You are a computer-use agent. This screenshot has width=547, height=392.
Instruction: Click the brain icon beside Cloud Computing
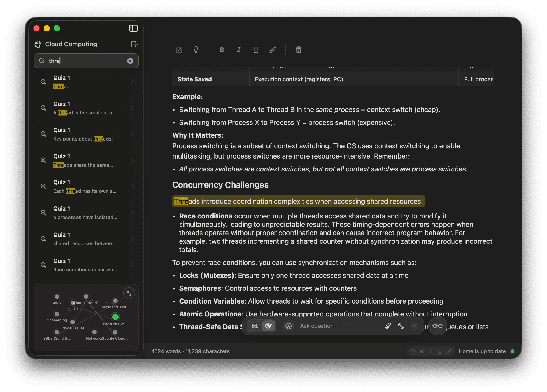[38, 44]
